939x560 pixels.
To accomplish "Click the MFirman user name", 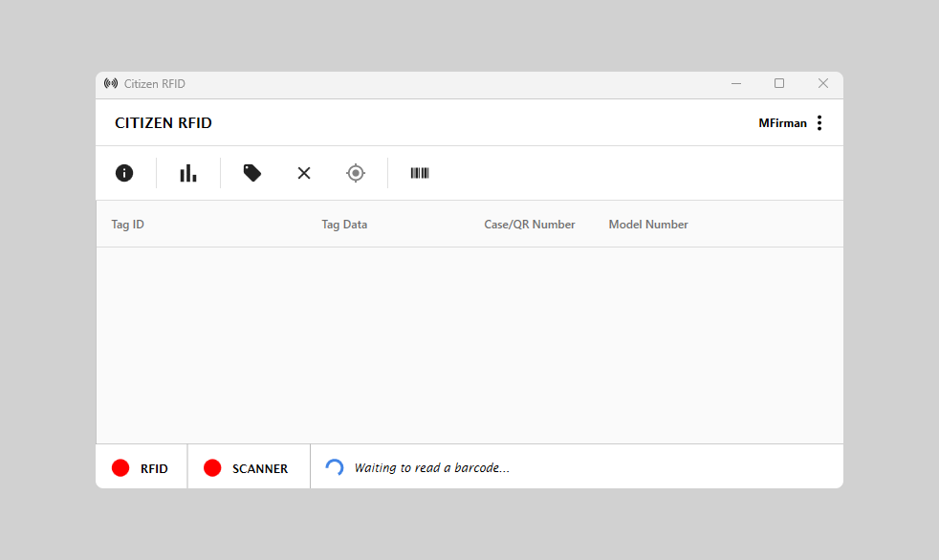I will pyautogui.click(x=783, y=123).
